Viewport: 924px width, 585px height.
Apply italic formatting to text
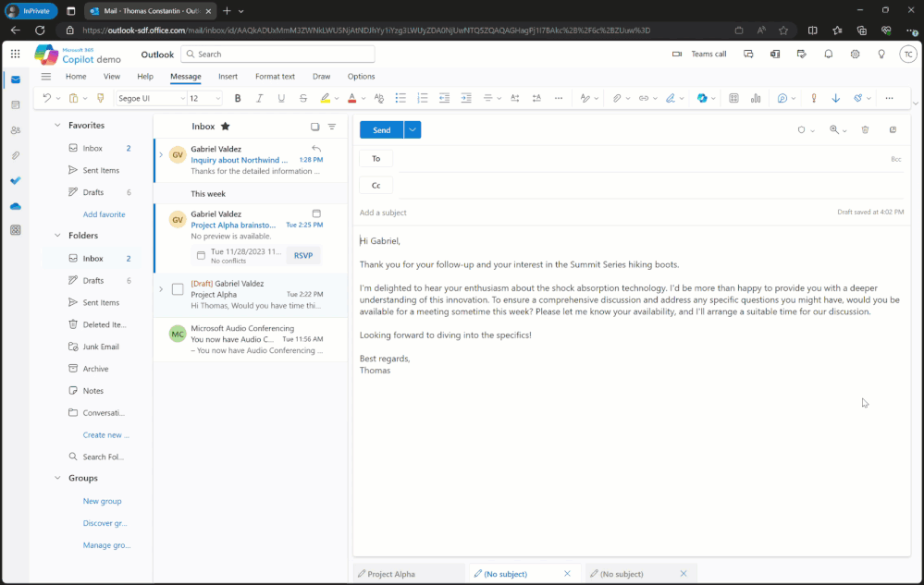259,98
